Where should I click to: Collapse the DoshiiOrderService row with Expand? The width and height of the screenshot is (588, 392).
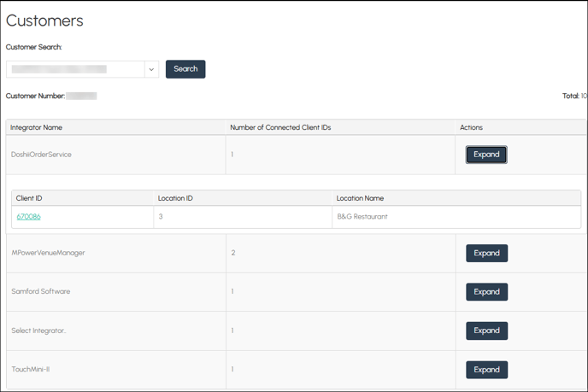(486, 155)
